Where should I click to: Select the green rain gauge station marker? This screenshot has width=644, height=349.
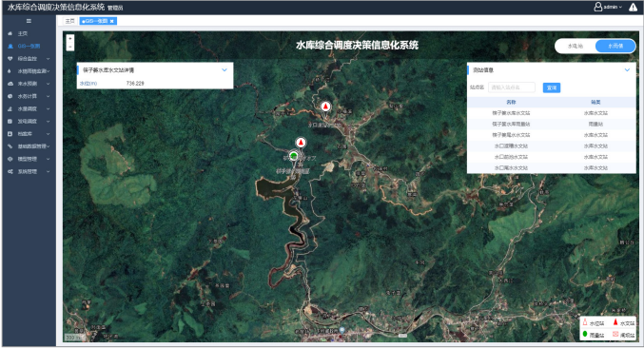pyautogui.click(x=293, y=156)
